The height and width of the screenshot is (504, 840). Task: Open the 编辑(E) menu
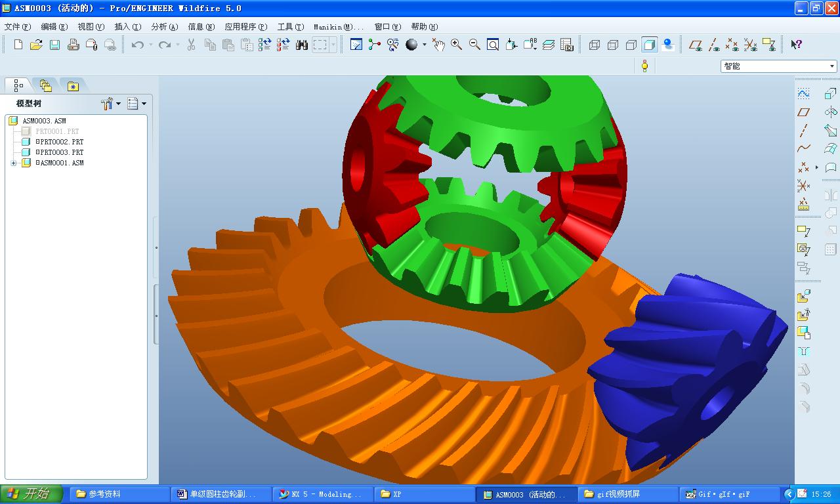pyautogui.click(x=54, y=27)
